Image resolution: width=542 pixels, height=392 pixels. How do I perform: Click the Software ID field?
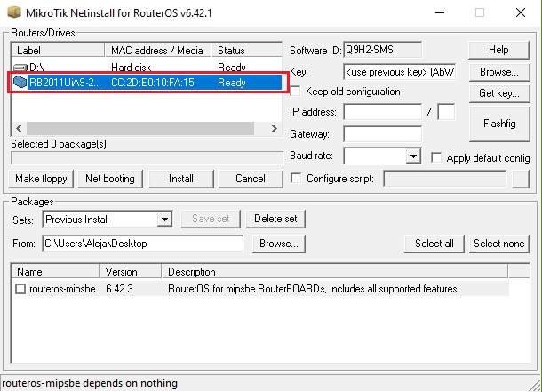pos(383,50)
